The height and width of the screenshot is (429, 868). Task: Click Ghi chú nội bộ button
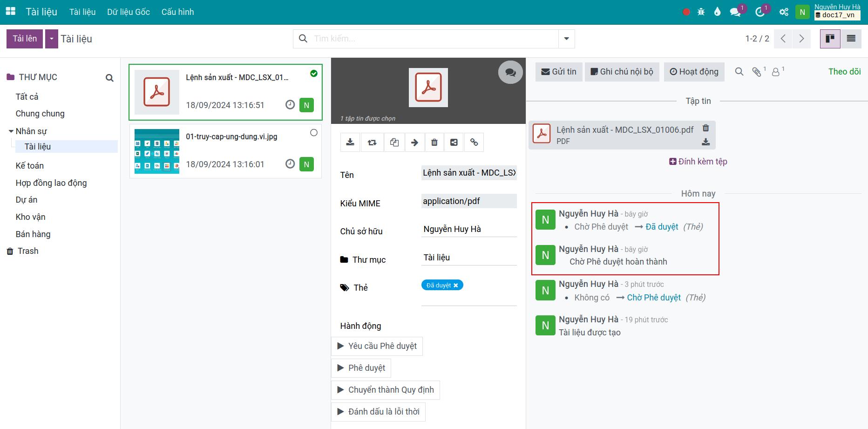(x=622, y=72)
